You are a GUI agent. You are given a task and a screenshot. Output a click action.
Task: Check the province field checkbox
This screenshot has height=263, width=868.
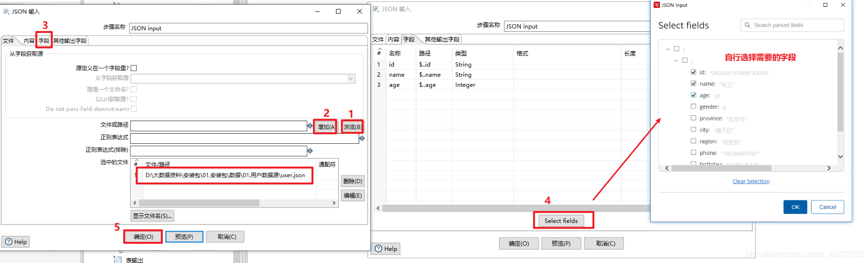click(693, 118)
